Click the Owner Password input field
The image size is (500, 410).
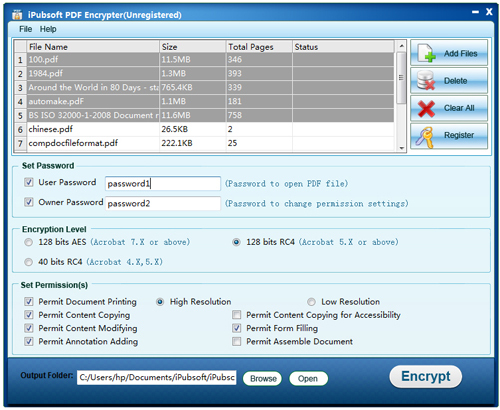pyautogui.click(x=163, y=203)
